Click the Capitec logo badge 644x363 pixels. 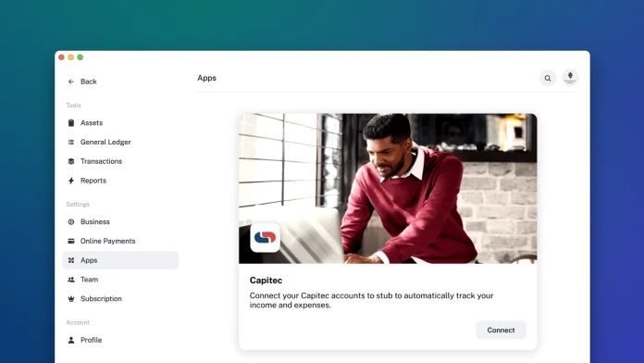[x=265, y=237]
